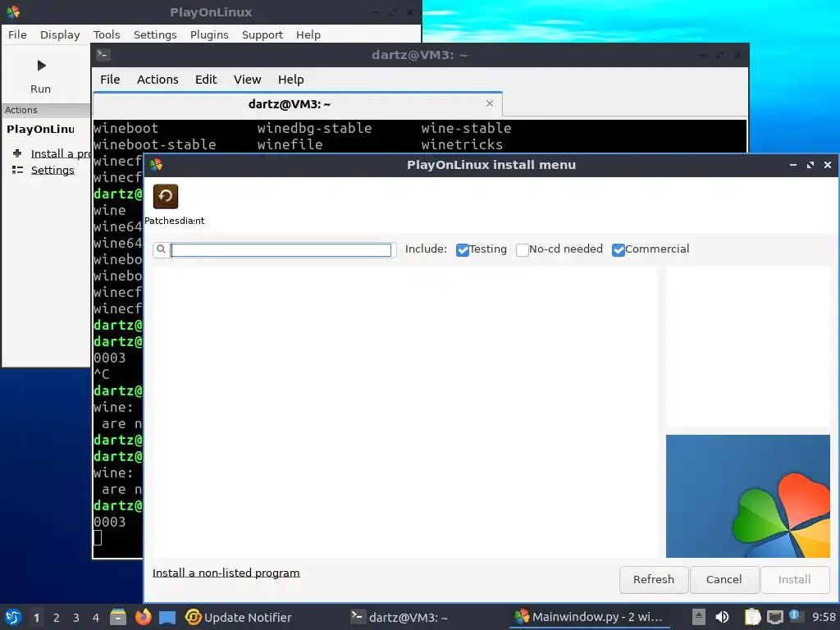This screenshot has width=840, height=630.
Task: Click the Cancel button
Action: pyautogui.click(x=724, y=580)
